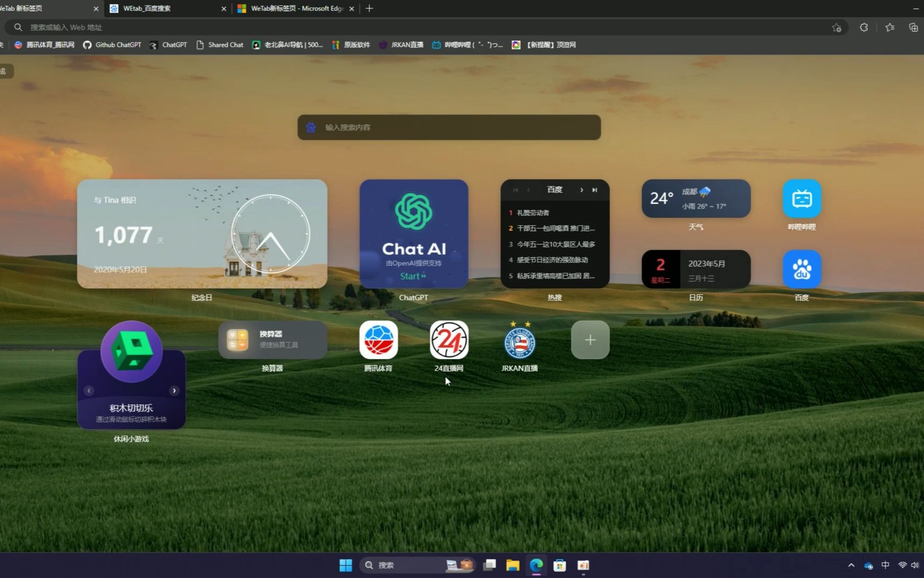Open the last pinned taskbar app
This screenshot has width=924, height=578.
pyautogui.click(x=583, y=565)
